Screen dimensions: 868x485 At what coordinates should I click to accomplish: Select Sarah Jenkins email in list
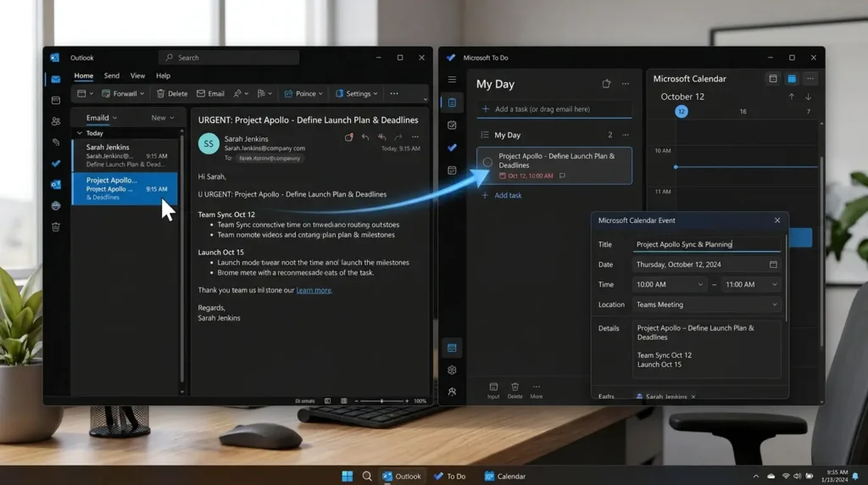tap(125, 155)
